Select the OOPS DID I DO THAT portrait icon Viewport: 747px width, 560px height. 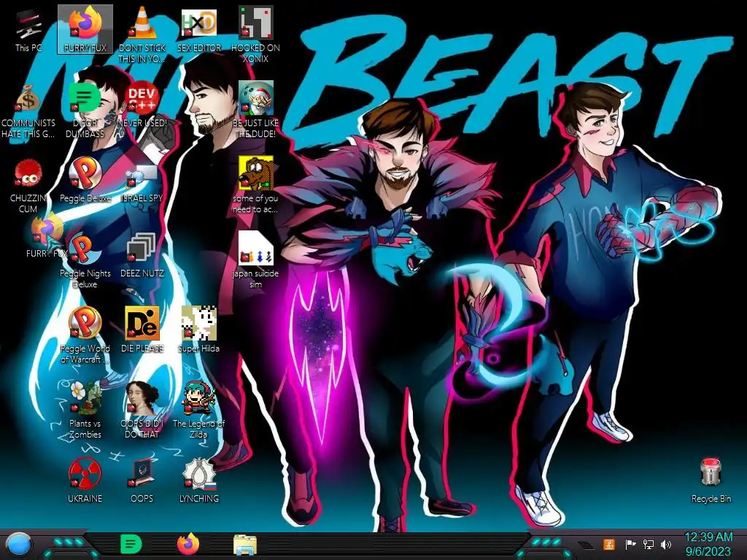click(142, 411)
